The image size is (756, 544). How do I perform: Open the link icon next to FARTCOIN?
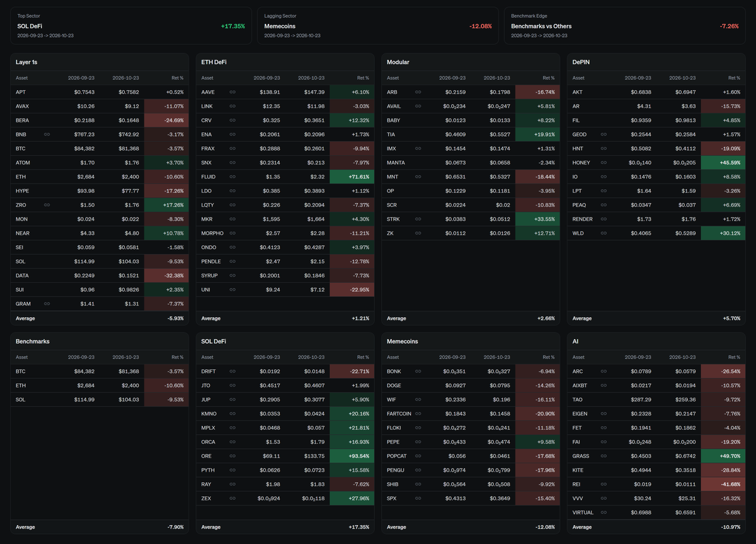(418, 414)
